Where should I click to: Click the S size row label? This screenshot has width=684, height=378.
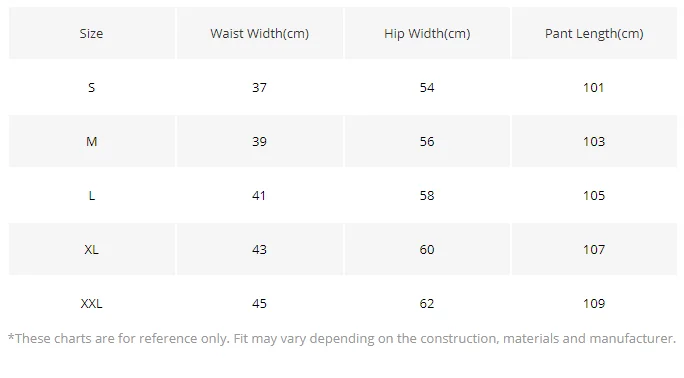[x=92, y=87]
